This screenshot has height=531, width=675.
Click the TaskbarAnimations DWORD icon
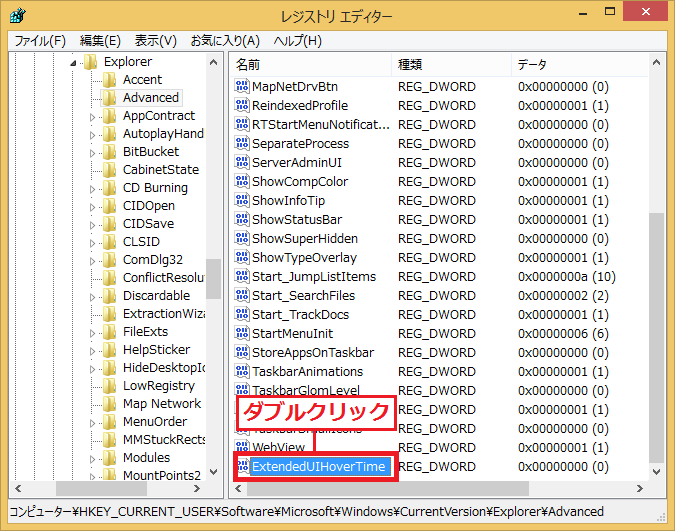[242, 371]
